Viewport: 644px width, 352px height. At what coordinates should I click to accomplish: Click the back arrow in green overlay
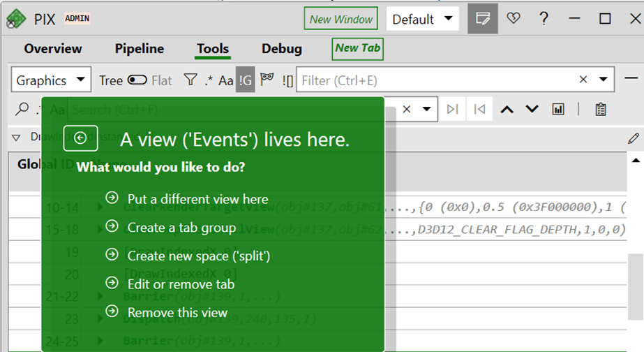tap(80, 138)
